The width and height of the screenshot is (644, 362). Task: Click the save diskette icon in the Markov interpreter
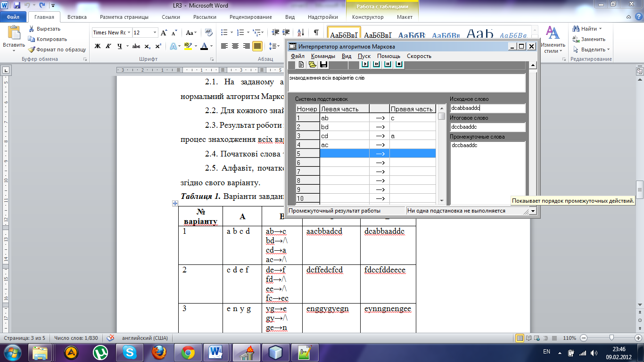[323, 65]
